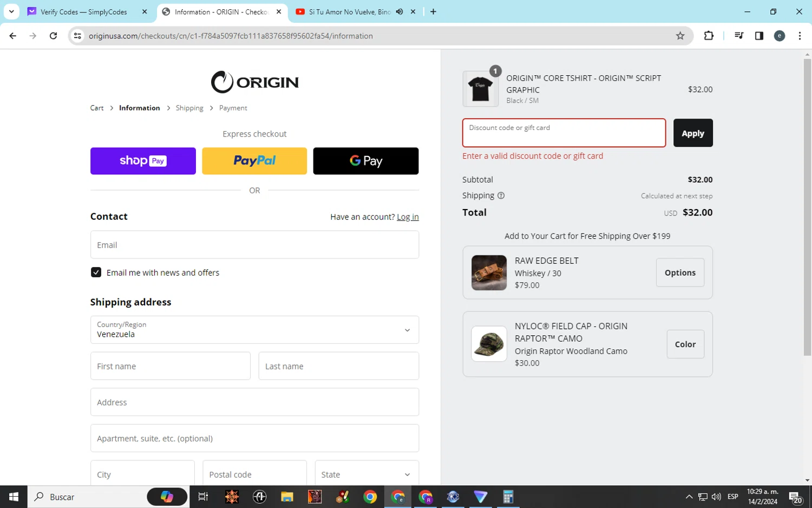Image resolution: width=812 pixels, height=508 pixels.
Task: Check out with PayPal
Action: point(254,161)
